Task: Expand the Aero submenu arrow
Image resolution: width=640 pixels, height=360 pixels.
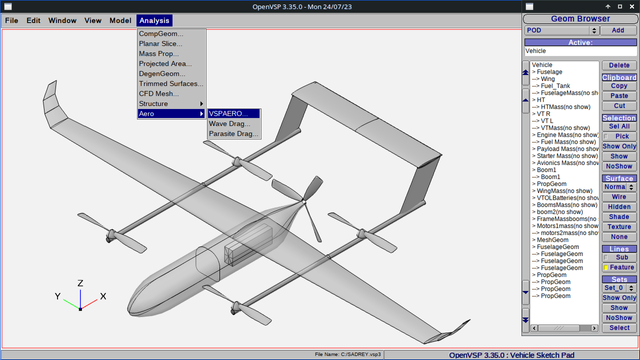Action: click(201, 114)
